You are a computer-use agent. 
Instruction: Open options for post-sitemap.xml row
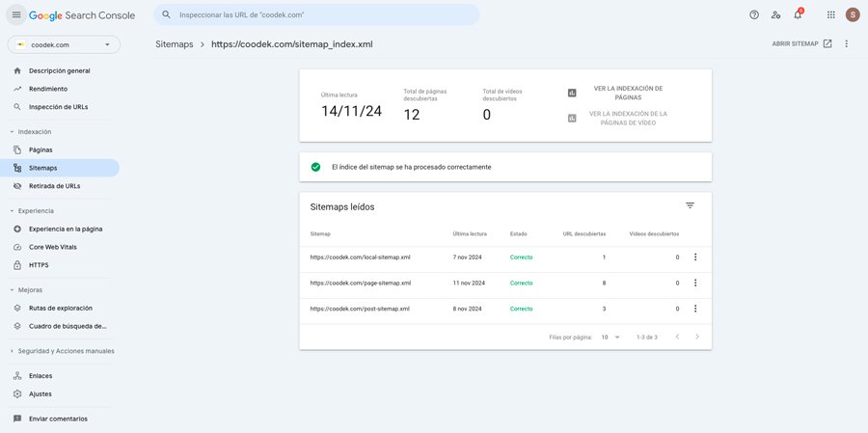(695, 309)
